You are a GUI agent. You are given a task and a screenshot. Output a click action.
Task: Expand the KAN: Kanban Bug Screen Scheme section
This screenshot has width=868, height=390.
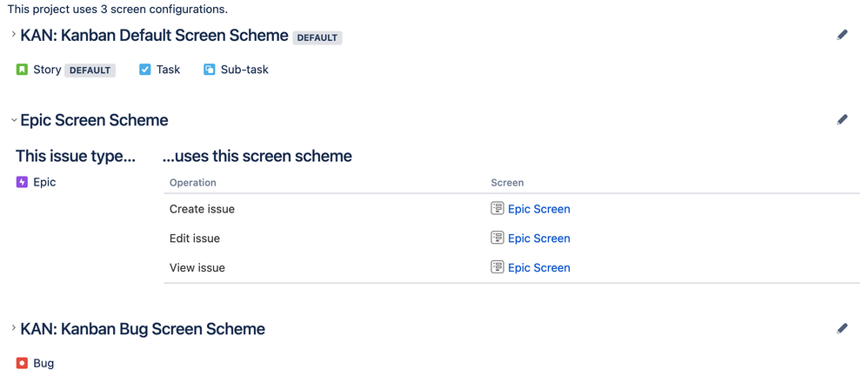coord(14,328)
